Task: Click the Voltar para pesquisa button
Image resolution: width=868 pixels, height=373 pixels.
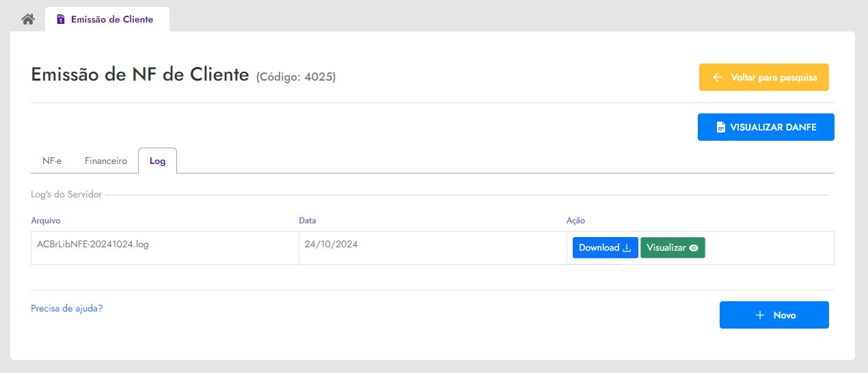Action: pos(764,77)
